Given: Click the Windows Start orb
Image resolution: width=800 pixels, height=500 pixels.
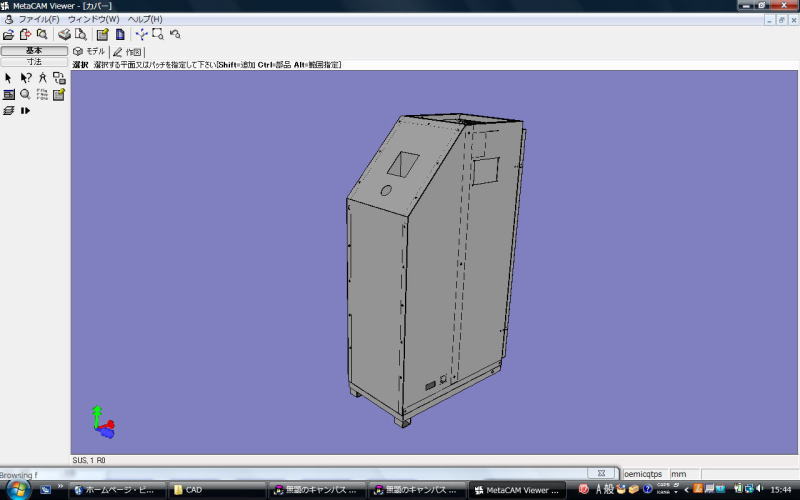Looking at the screenshot, I should pos(18,490).
